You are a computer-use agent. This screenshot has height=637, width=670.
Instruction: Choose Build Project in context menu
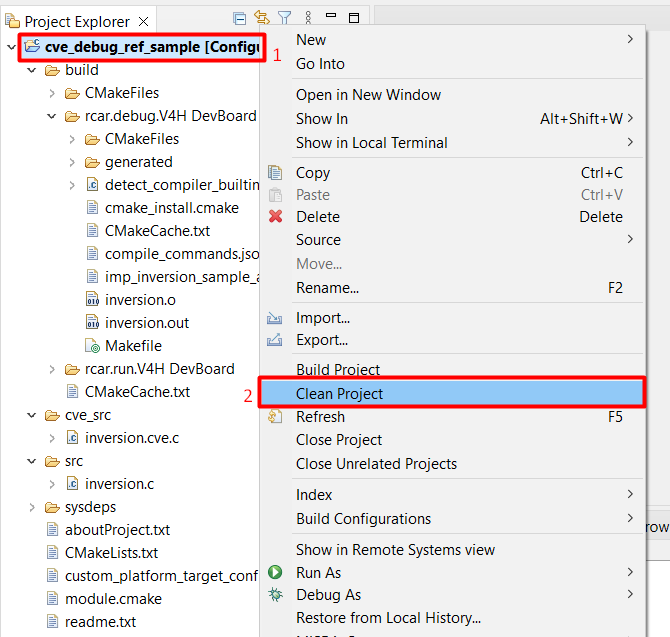coord(338,370)
